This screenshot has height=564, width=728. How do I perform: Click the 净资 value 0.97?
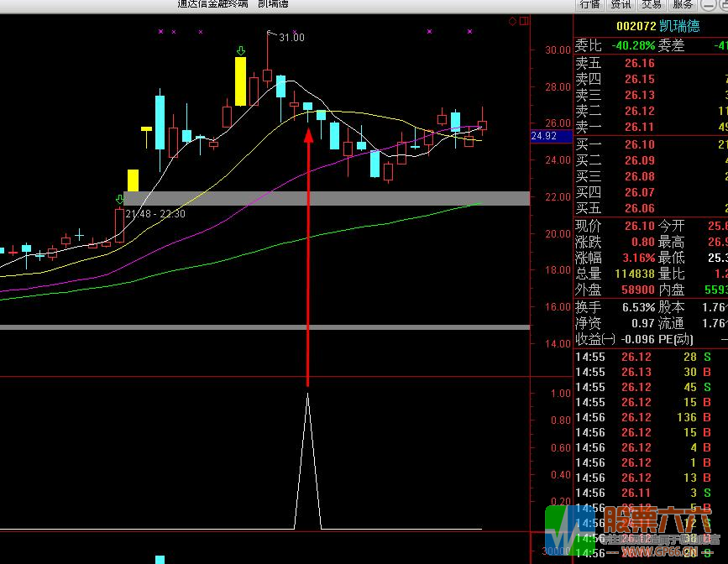642,324
